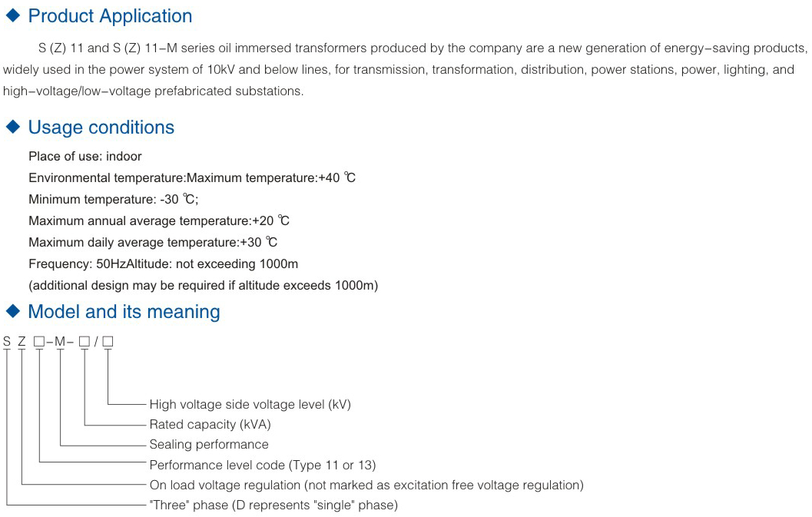Click the Performance level code label
This screenshot has height=517, width=812.
[263, 466]
